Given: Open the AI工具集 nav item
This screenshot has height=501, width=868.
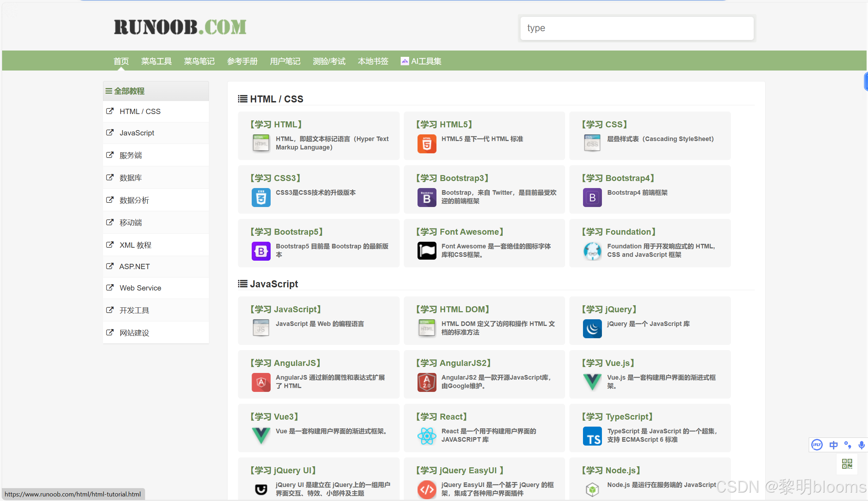Looking at the screenshot, I should pyautogui.click(x=421, y=61).
